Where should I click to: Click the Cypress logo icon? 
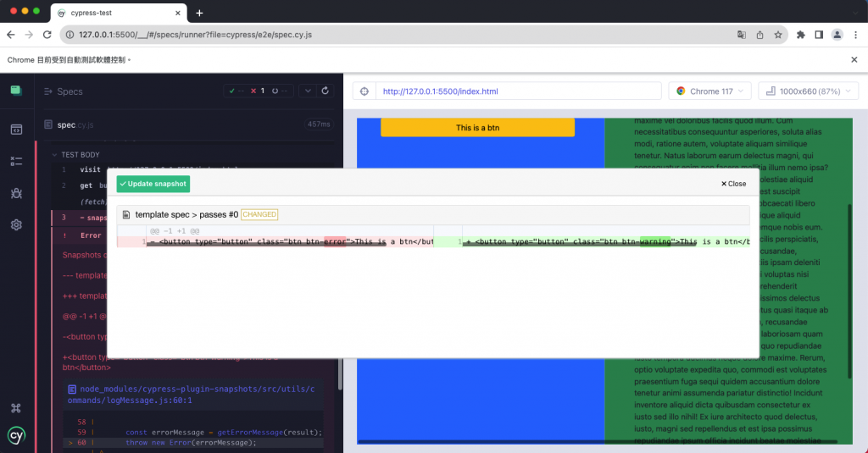pos(16,435)
